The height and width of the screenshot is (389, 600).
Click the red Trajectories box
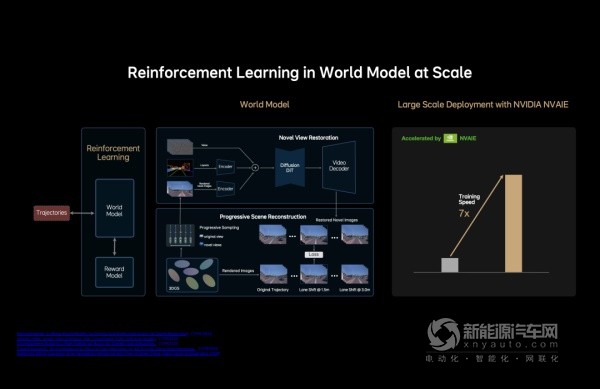coord(52,213)
